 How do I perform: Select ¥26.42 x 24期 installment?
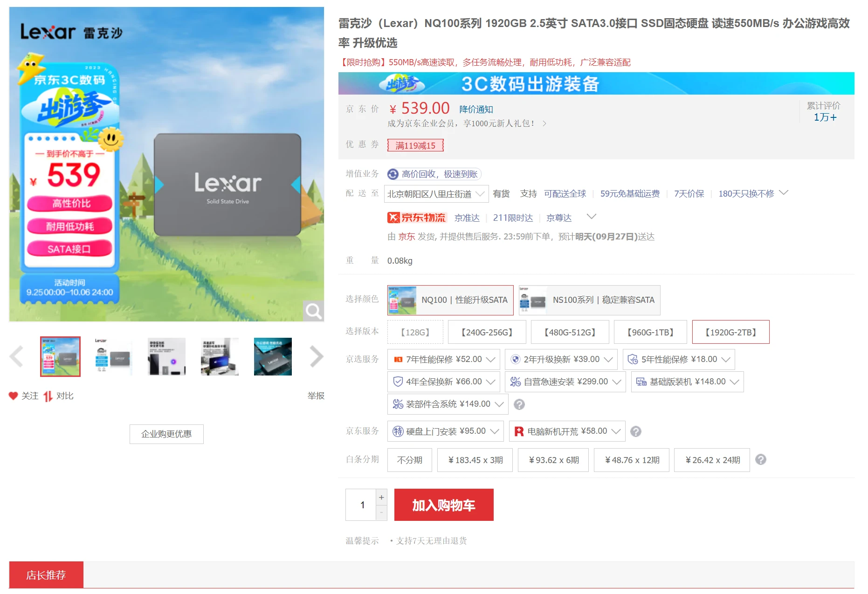pyautogui.click(x=712, y=460)
